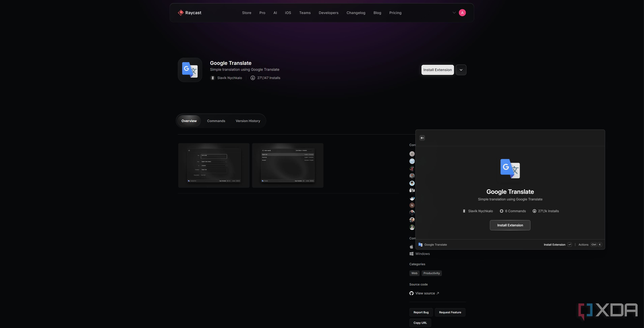644x328 pixels.
Task: Go to the Pricing page
Action: 395,13
